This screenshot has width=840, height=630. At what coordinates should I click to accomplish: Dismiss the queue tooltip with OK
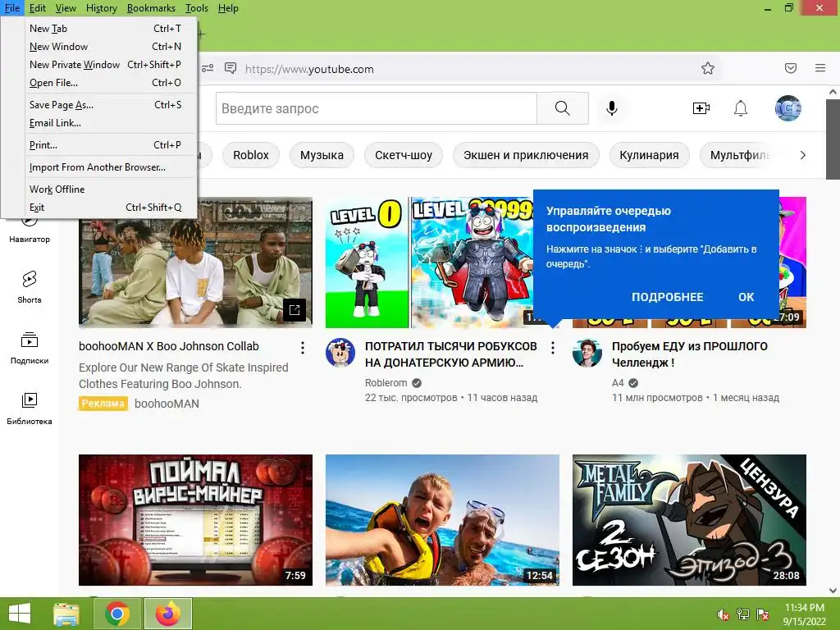[x=746, y=297]
